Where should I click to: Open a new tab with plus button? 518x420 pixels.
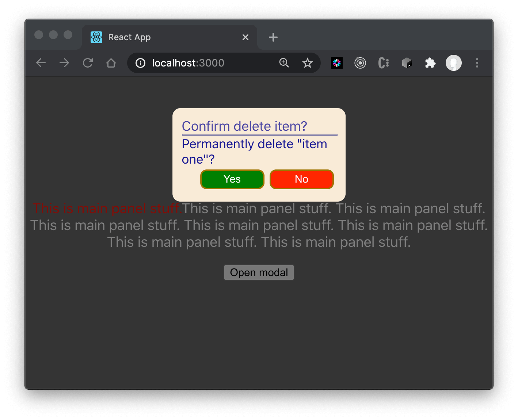[273, 37]
